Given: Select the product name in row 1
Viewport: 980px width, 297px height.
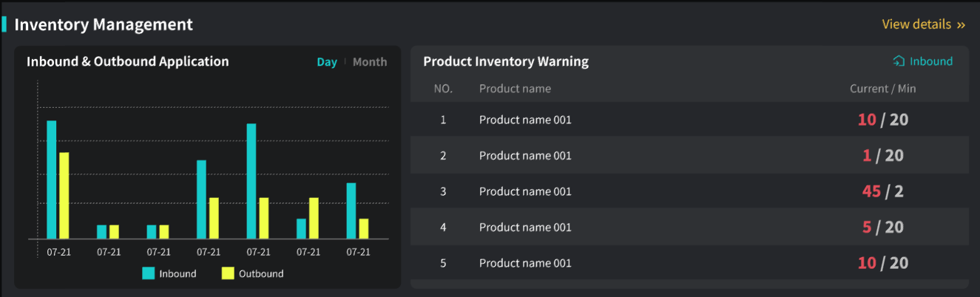Looking at the screenshot, I should click(525, 120).
